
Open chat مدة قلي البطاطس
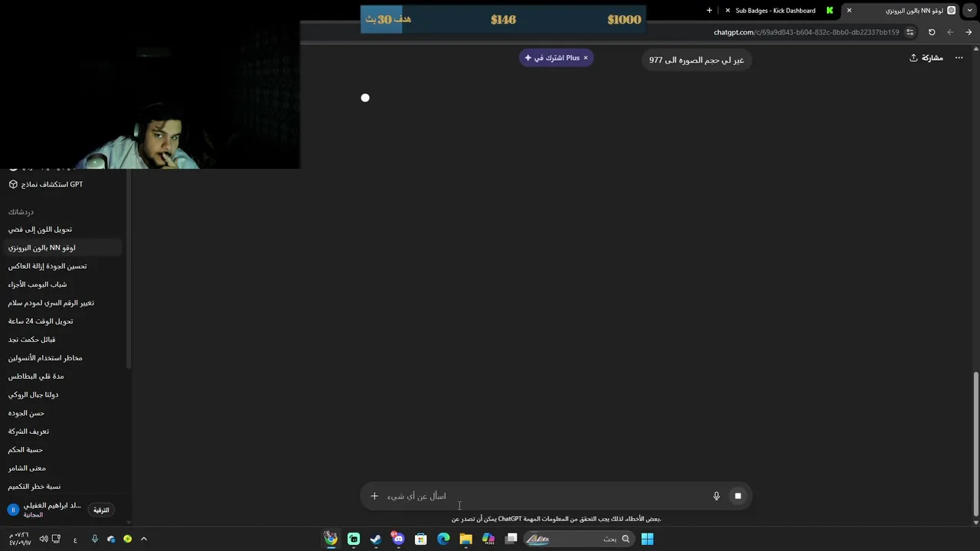tap(36, 377)
